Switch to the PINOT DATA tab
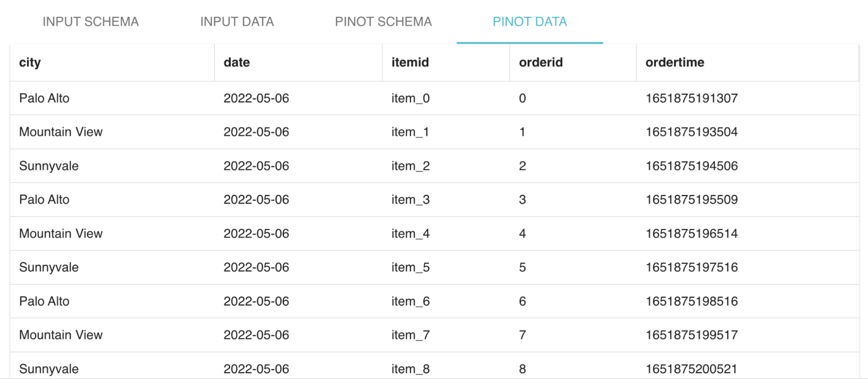The height and width of the screenshot is (379, 868). coord(529,22)
